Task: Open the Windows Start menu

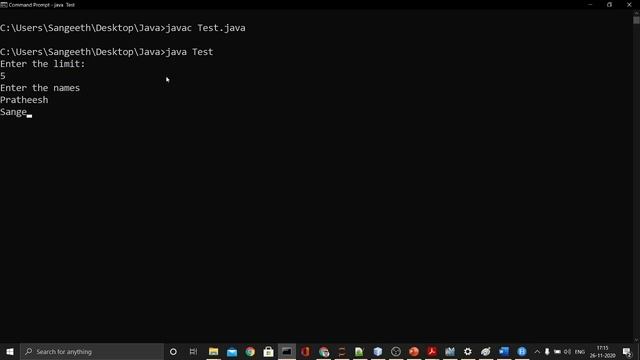Action: [10, 351]
